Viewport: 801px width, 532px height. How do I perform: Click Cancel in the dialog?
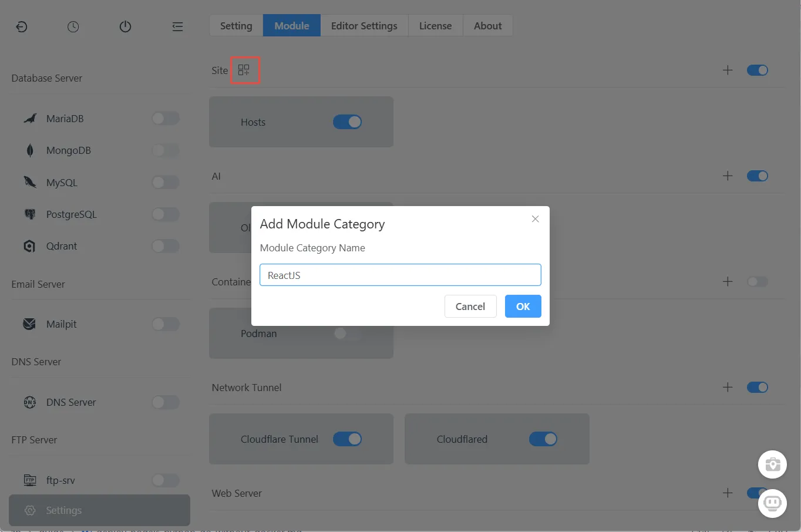(x=470, y=307)
